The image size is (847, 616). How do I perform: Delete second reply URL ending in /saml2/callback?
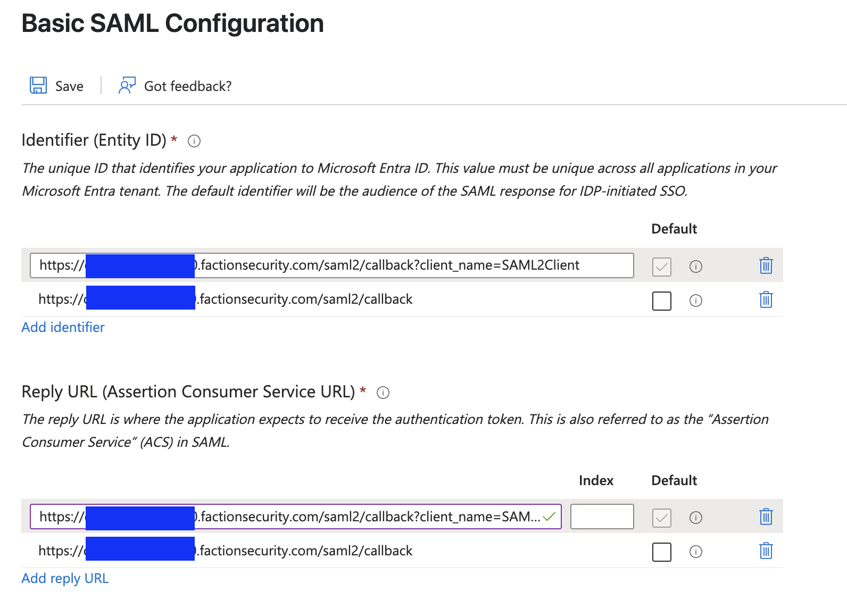click(766, 551)
